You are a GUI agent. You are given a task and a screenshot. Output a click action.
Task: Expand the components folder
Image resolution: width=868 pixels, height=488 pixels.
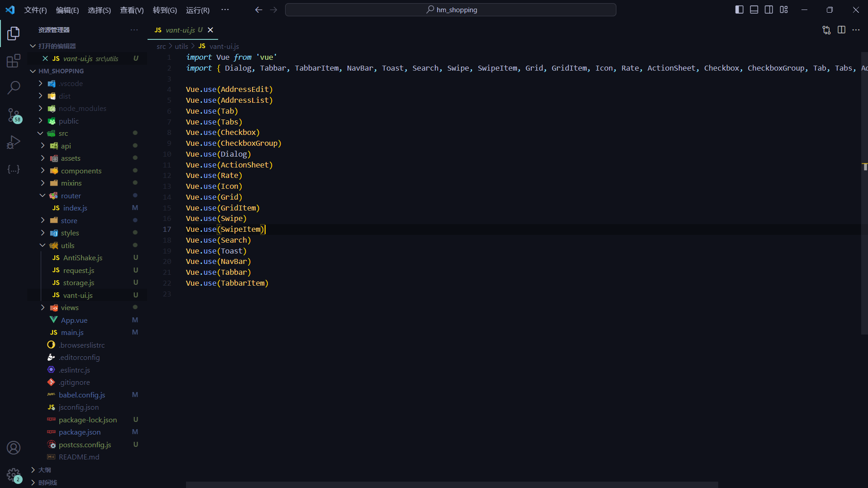[x=87, y=171]
